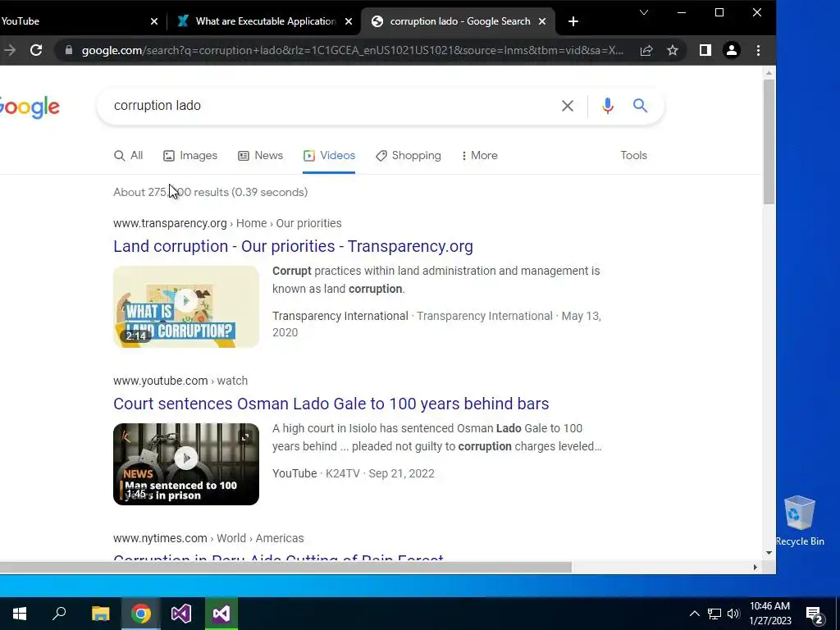This screenshot has height=630, width=840.
Task: Open the Chrome profile icon
Action: coord(731,50)
